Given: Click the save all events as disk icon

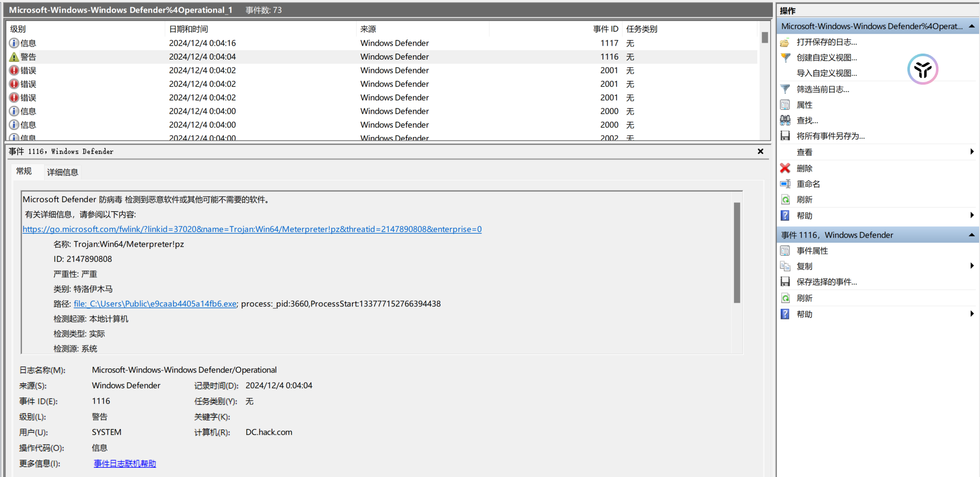Looking at the screenshot, I should click(x=785, y=136).
